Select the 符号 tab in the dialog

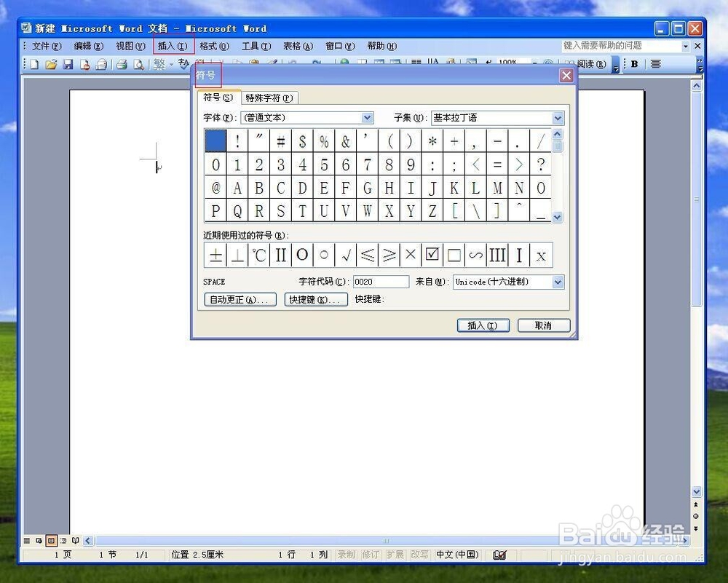click(x=218, y=98)
